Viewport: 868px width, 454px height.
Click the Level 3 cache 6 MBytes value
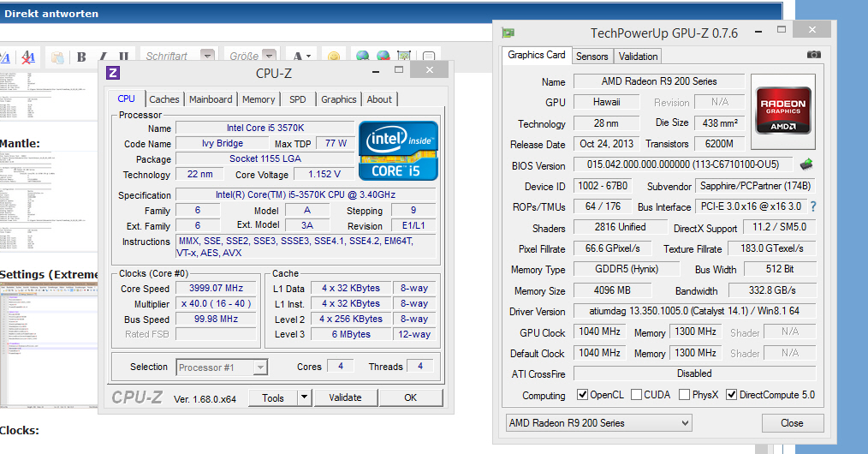coord(351,334)
